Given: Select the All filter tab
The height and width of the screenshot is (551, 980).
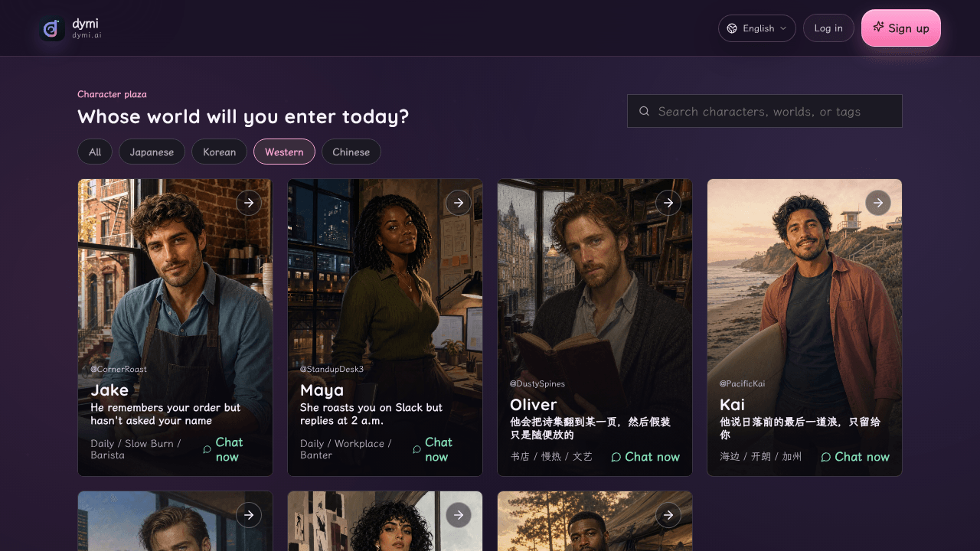Looking at the screenshot, I should click(x=95, y=152).
